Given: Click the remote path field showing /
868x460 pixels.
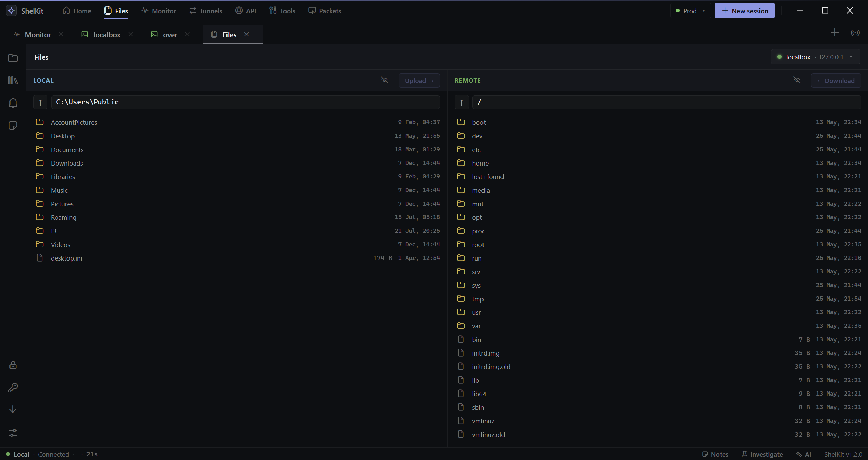Looking at the screenshot, I should tap(666, 102).
